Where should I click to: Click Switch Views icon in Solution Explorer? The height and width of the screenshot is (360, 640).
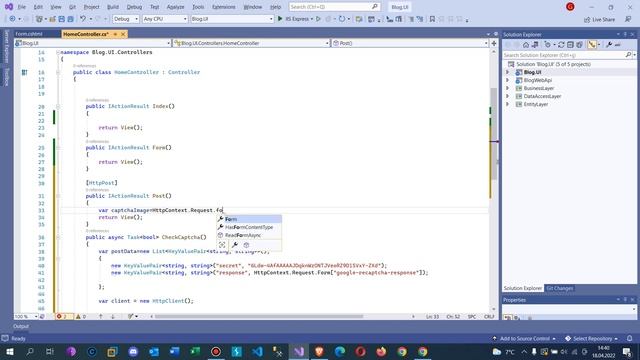pos(535,45)
